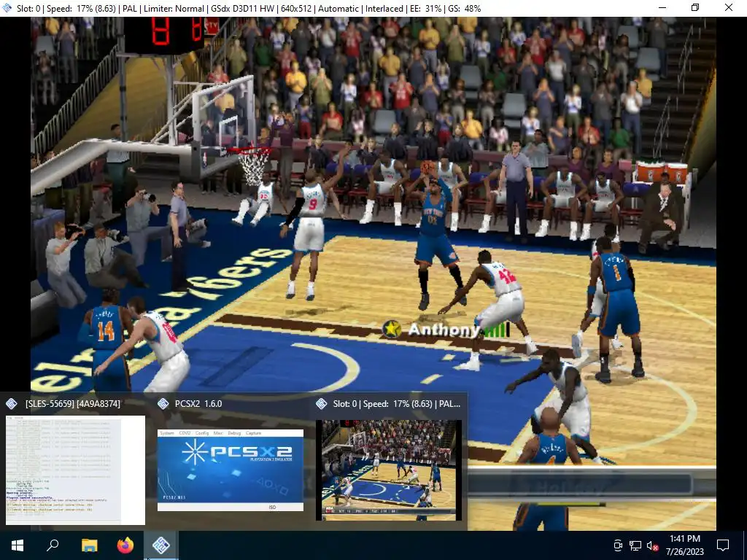Open the notification center icon

(x=723, y=545)
